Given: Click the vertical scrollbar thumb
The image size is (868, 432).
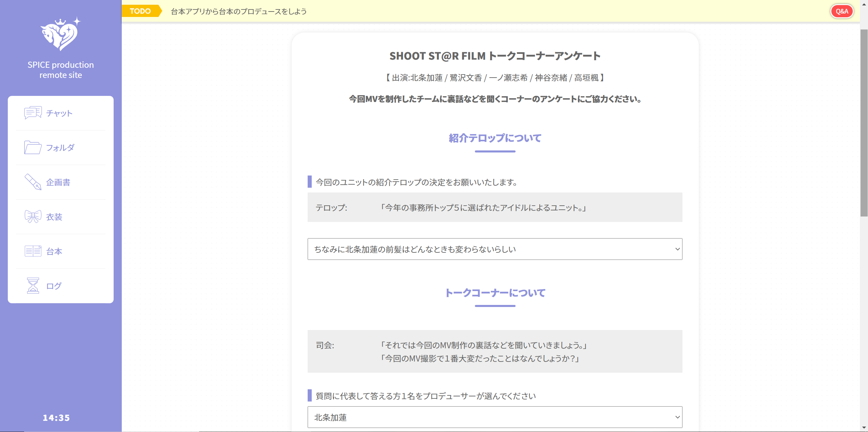Looking at the screenshot, I should [864, 122].
